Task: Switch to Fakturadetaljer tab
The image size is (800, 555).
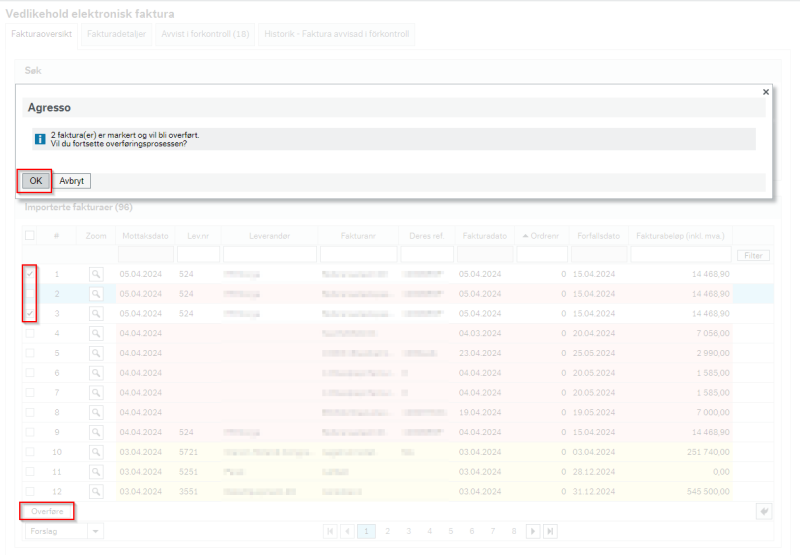Action: 116,34
